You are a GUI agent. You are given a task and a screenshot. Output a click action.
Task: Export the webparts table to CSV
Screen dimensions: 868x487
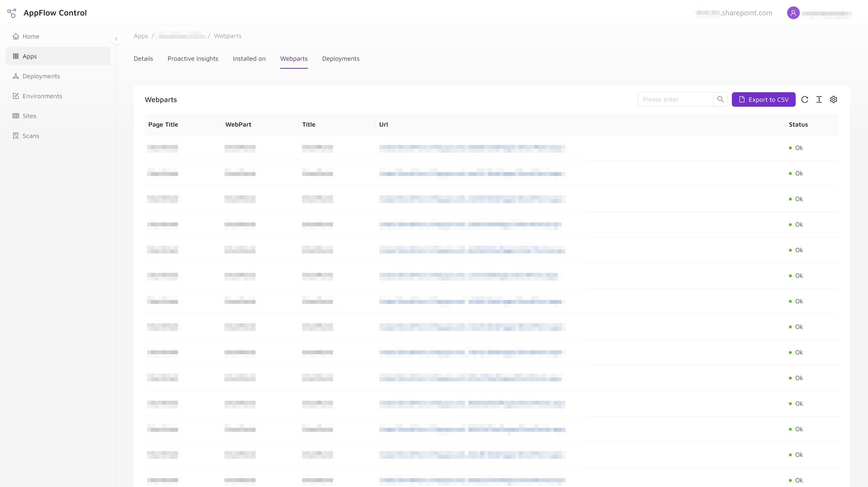(764, 99)
